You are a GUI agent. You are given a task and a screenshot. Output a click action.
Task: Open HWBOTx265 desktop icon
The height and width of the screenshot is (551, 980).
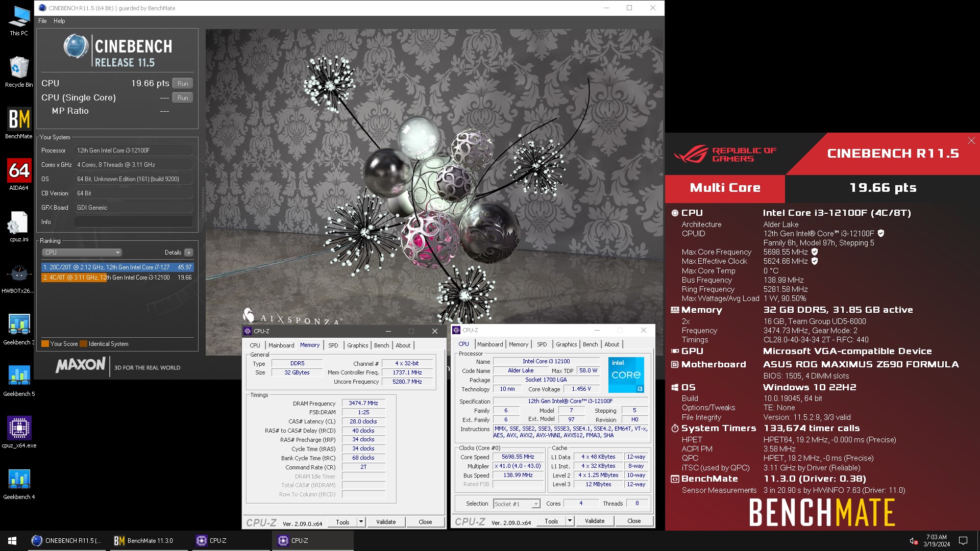19,278
